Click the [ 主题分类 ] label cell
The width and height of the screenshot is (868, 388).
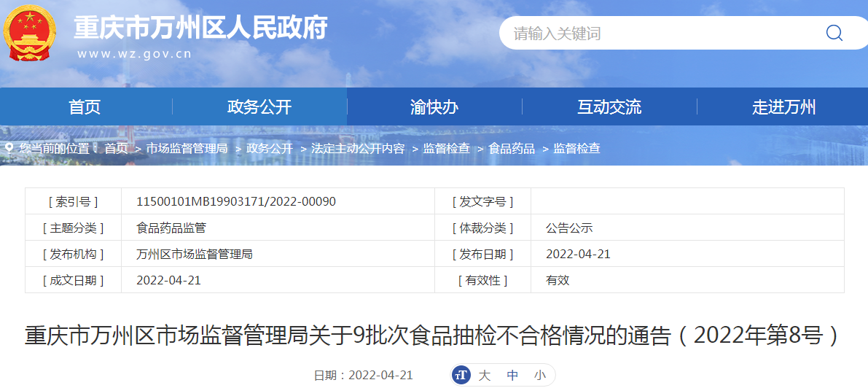(x=73, y=228)
